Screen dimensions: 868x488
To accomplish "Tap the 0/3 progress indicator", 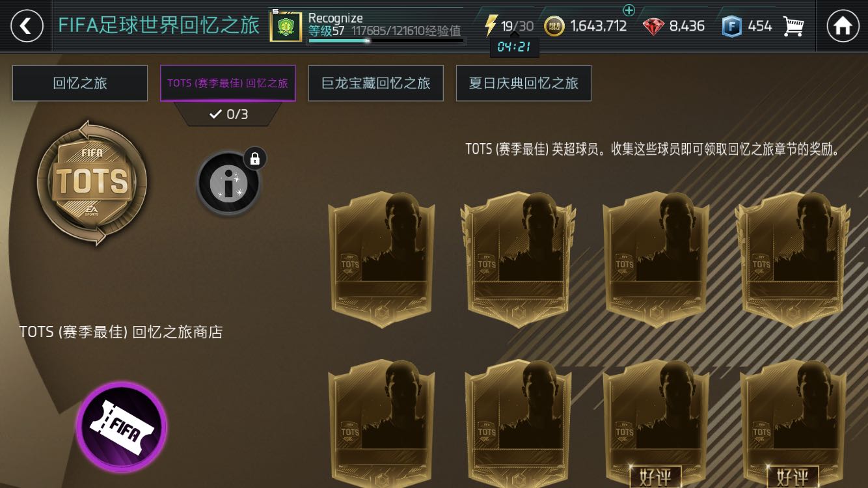I will [x=228, y=115].
